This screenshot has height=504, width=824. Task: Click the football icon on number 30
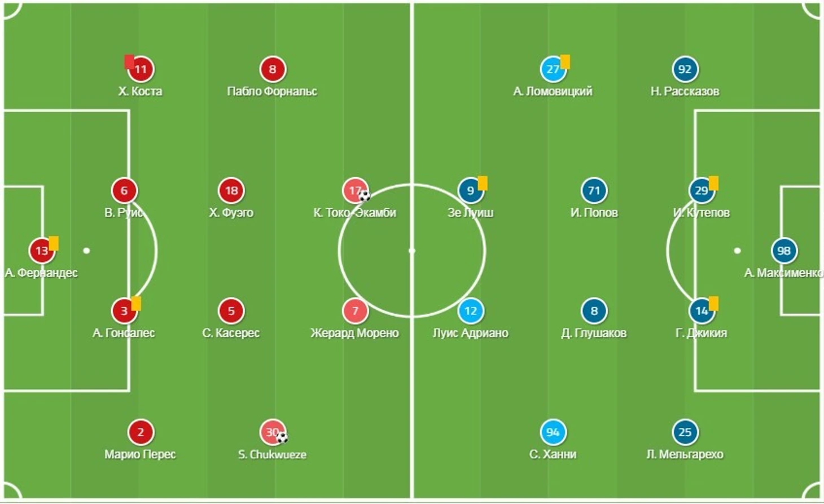(282, 437)
